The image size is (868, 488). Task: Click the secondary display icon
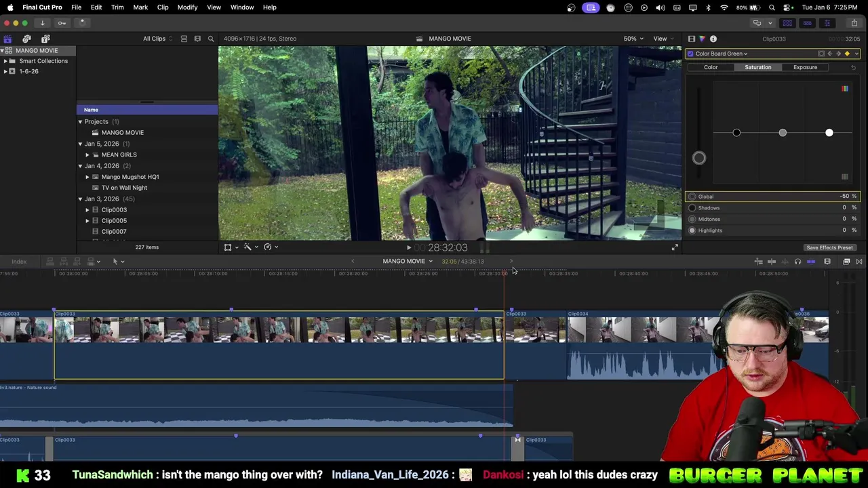click(x=757, y=23)
